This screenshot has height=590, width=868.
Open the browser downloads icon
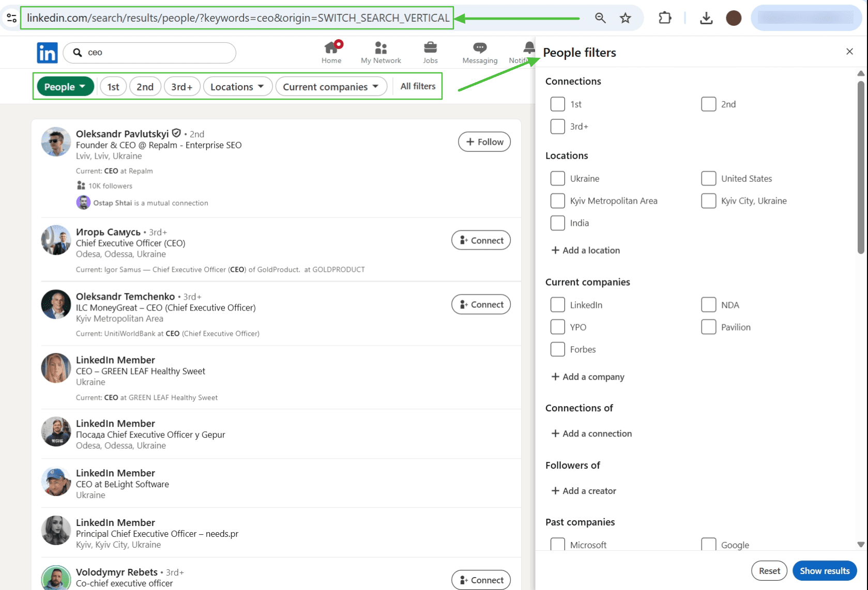point(706,18)
